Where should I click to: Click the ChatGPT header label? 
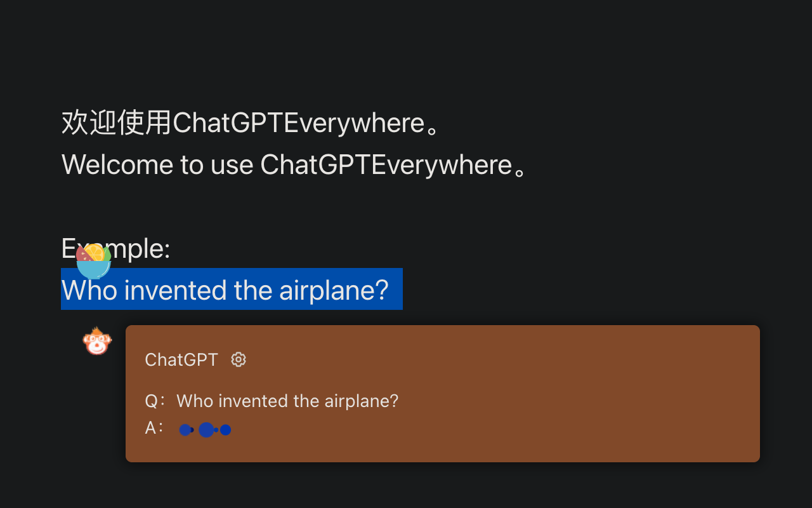click(x=181, y=359)
